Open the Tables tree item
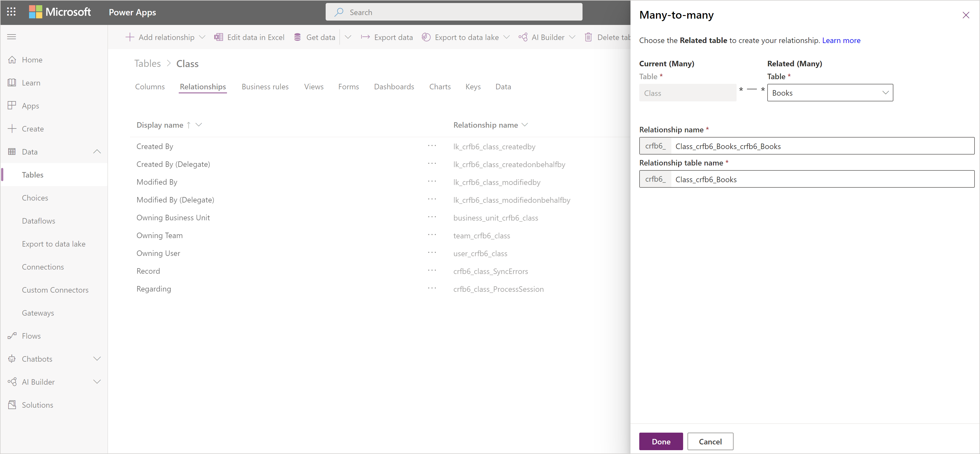The width and height of the screenshot is (980, 454). 33,174
